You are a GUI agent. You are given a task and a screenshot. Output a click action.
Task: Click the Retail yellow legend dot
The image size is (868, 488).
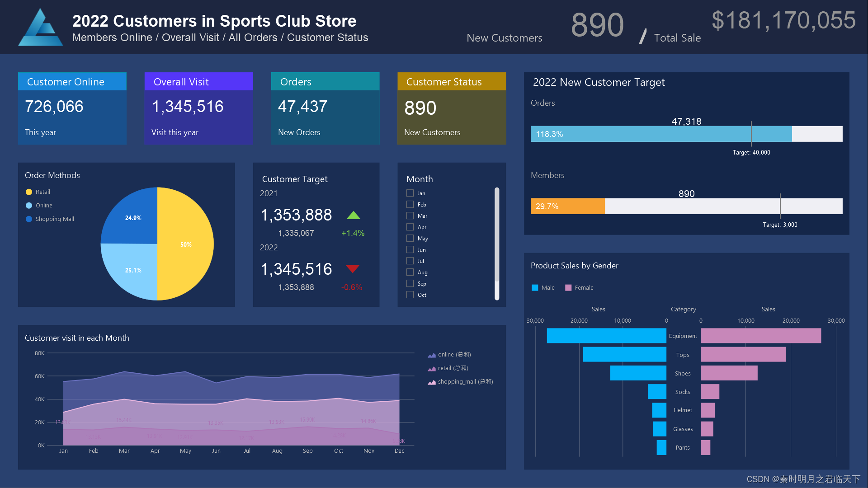29,192
